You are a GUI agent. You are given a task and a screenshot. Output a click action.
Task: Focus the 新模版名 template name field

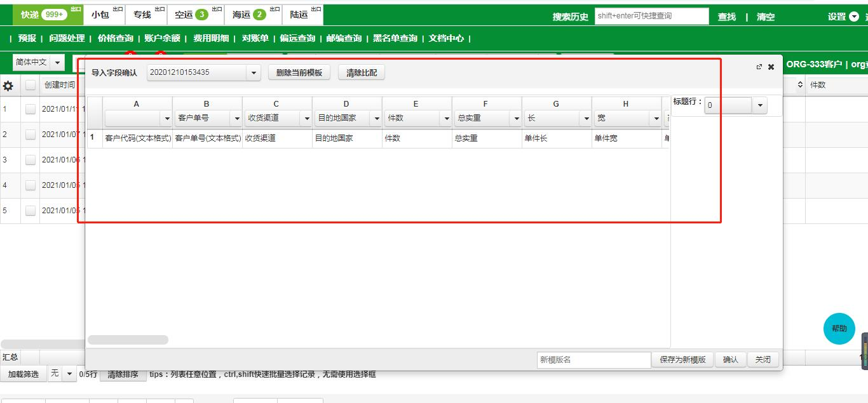coord(593,360)
